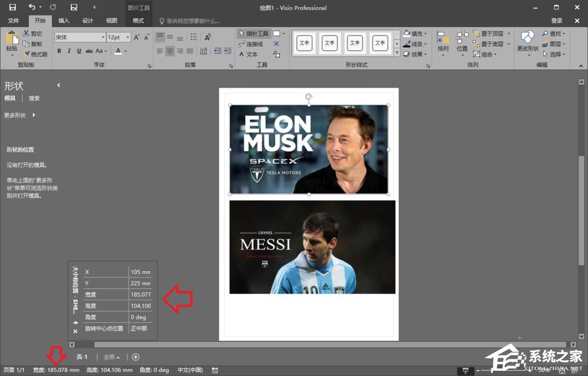Open the Select (选择) menu

[x=554, y=54]
